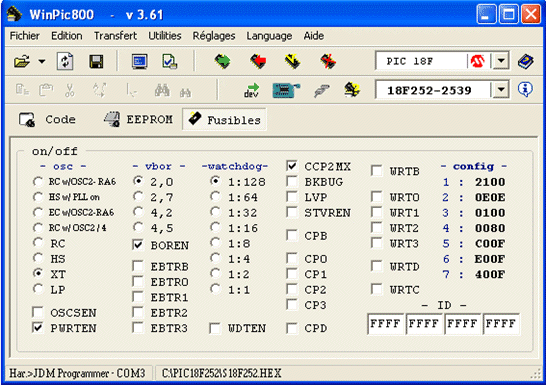
Task: Click the small greyed binoculars icon
Action: 185,92
